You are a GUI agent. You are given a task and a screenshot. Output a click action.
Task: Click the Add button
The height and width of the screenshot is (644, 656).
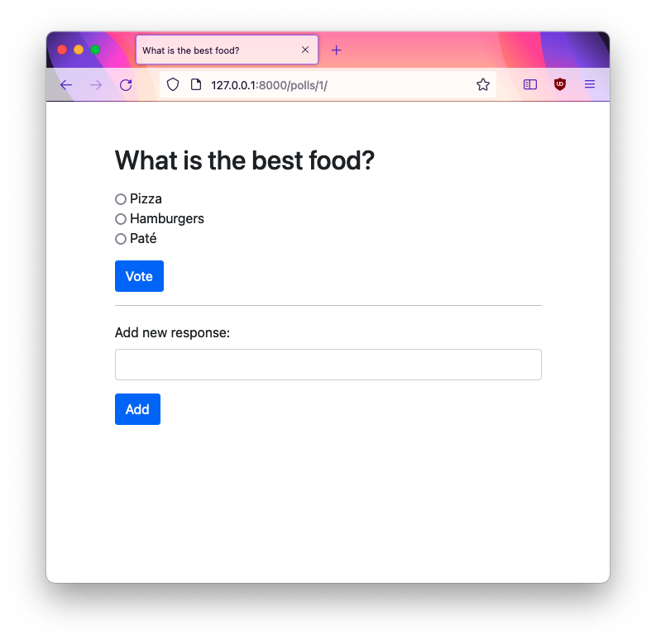coord(137,409)
